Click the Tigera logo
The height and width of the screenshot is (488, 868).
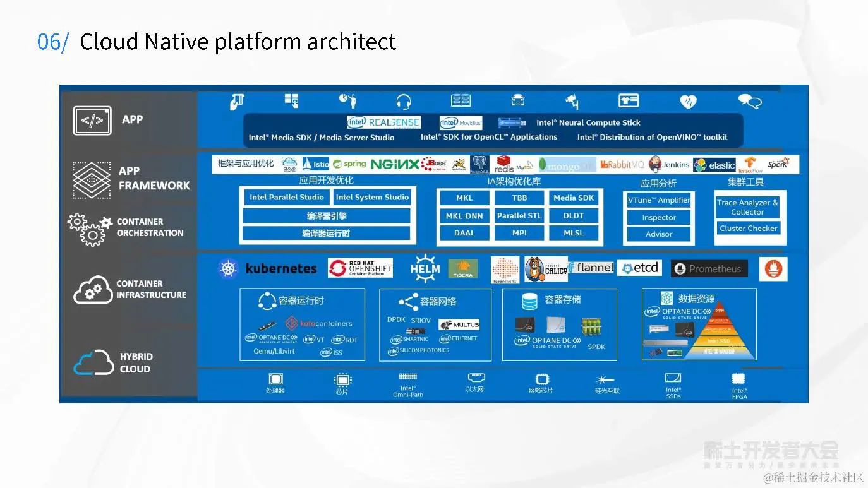coord(462,268)
